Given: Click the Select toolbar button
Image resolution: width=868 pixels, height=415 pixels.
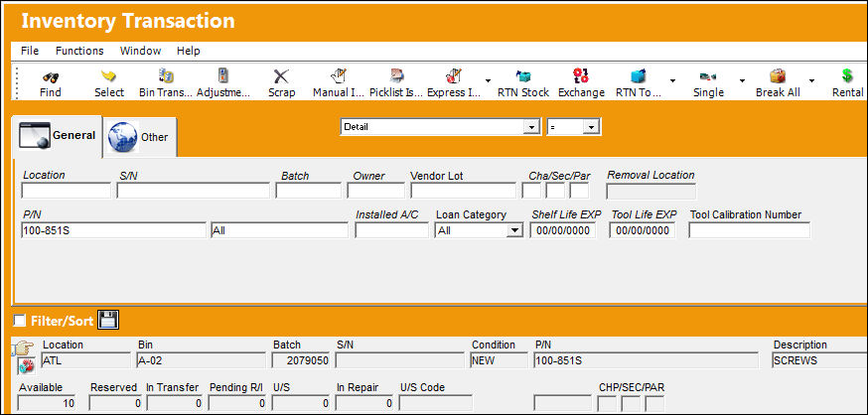Looking at the screenshot, I should pos(109,84).
